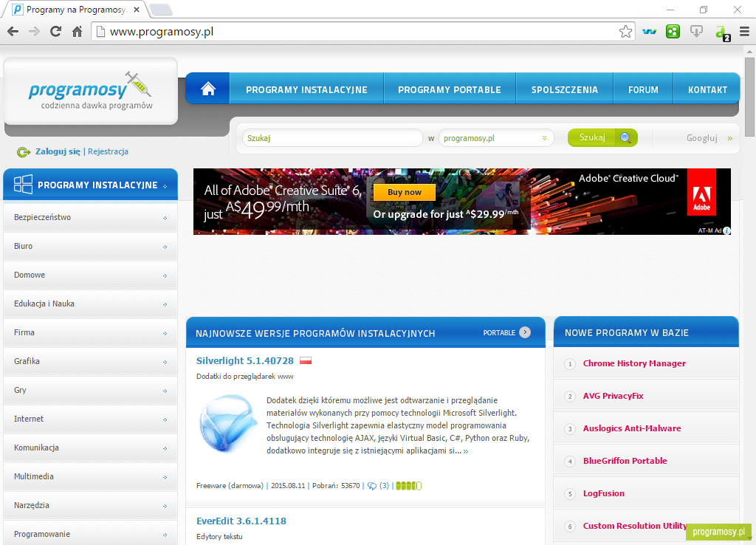Open the Auslogics Anti-Malware link

tap(632, 428)
